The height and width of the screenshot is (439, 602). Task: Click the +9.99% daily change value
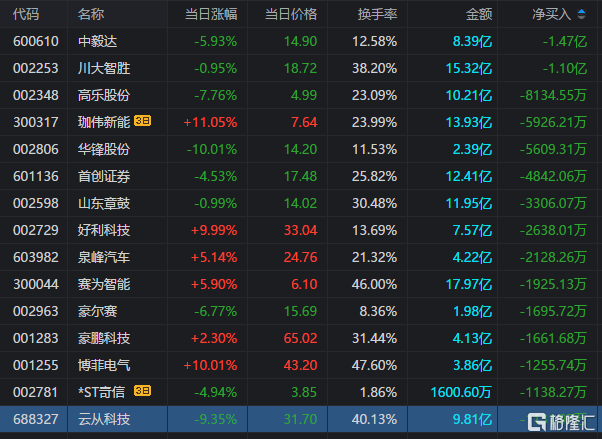214,230
